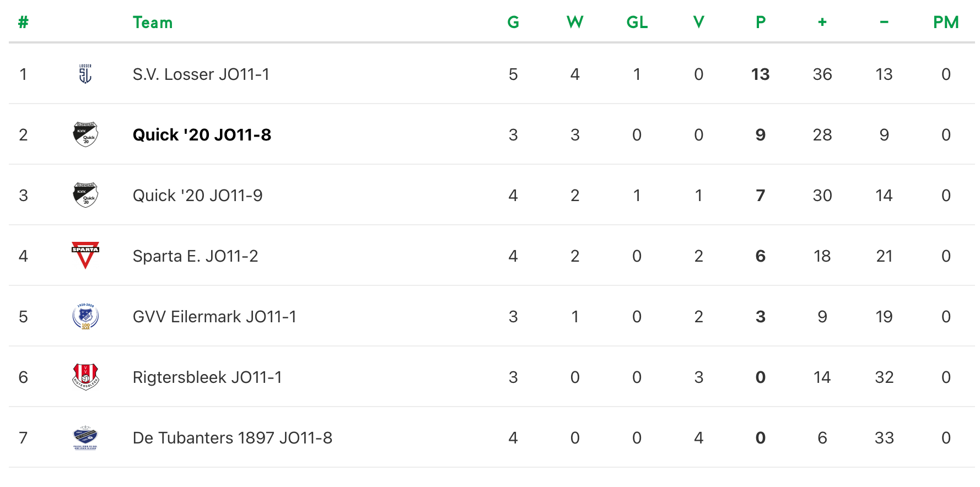Click the Rigtersbleek red shield logo
The image size is (980, 487).
click(85, 377)
